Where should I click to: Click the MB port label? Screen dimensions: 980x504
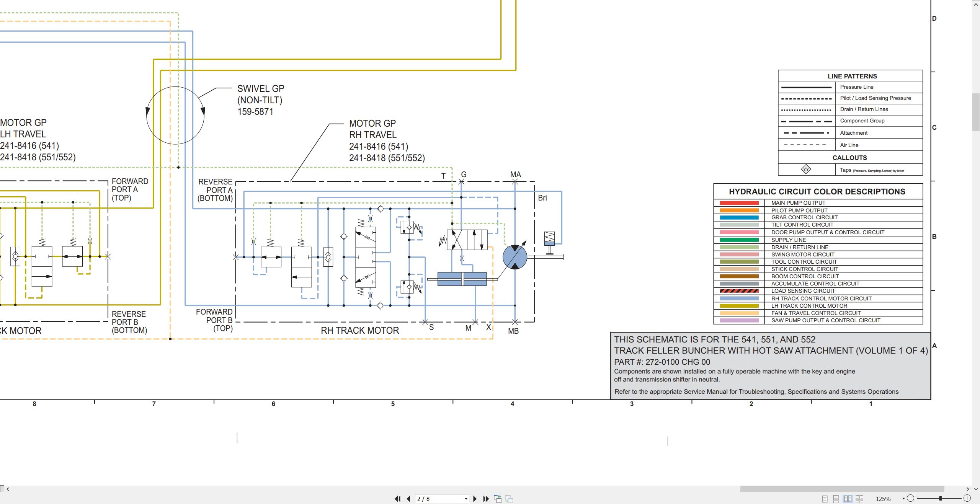[513, 331]
